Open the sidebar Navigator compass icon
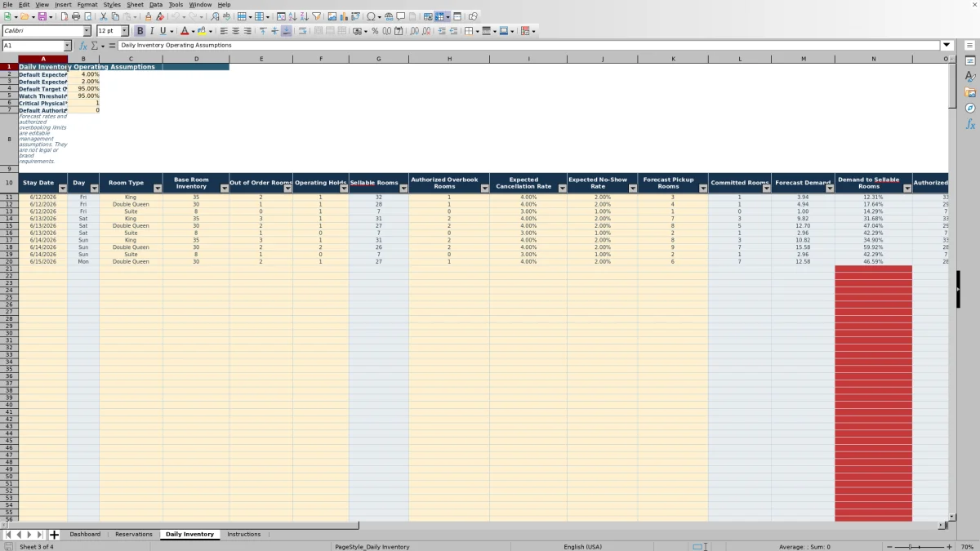Viewport: 980px width, 551px height. pyautogui.click(x=970, y=108)
